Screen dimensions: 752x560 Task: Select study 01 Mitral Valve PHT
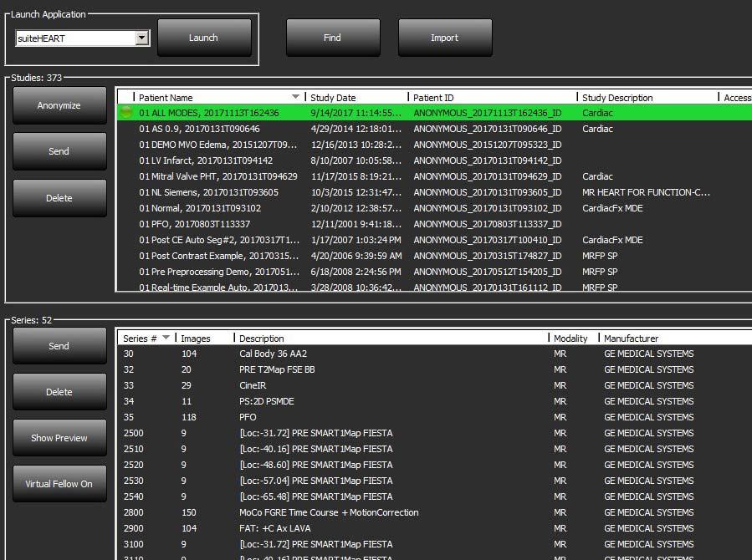click(x=434, y=176)
